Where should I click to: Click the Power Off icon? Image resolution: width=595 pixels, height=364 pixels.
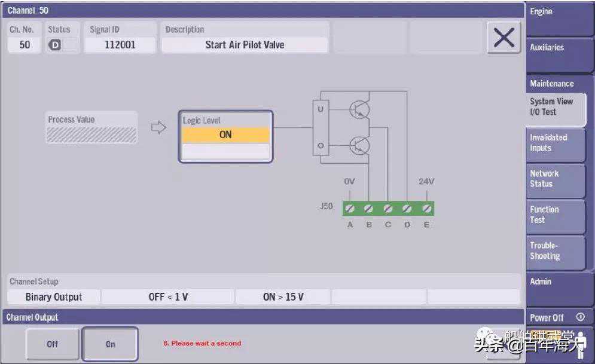click(579, 317)
